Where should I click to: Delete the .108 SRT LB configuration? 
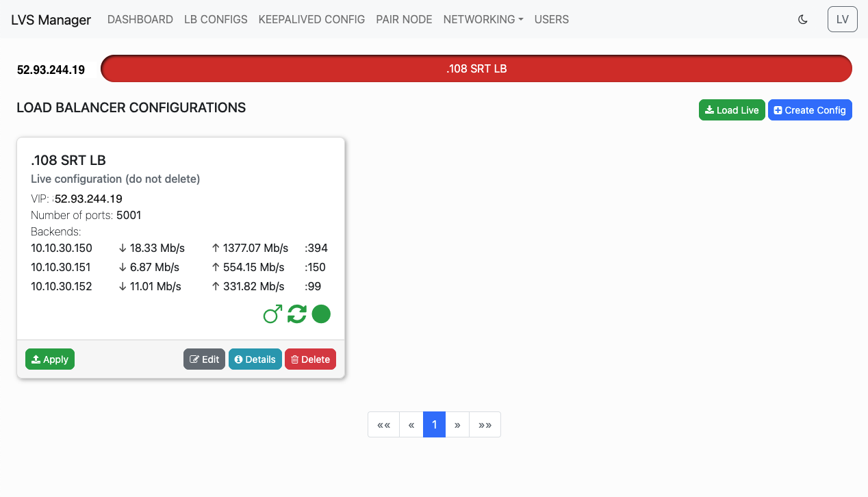310,359
